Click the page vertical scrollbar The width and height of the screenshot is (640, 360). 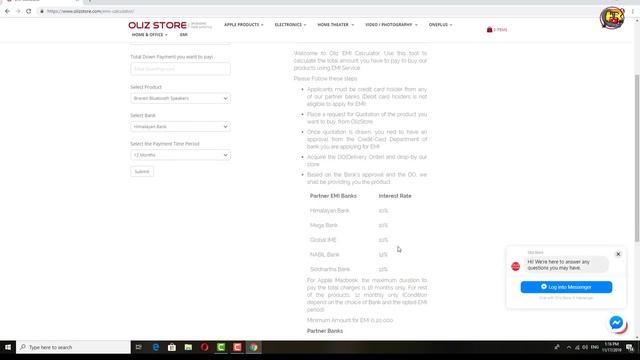pyautogui.click(x=637, y=158)
